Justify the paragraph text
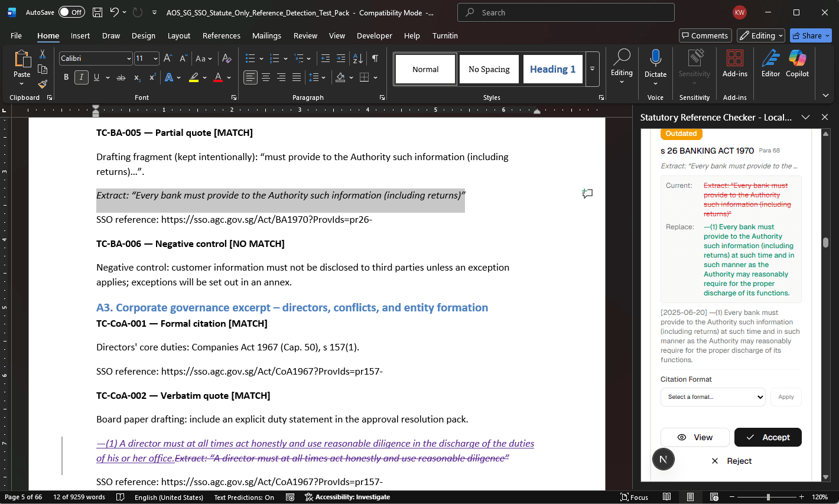839x504 pixels. (x=297, y=77)
